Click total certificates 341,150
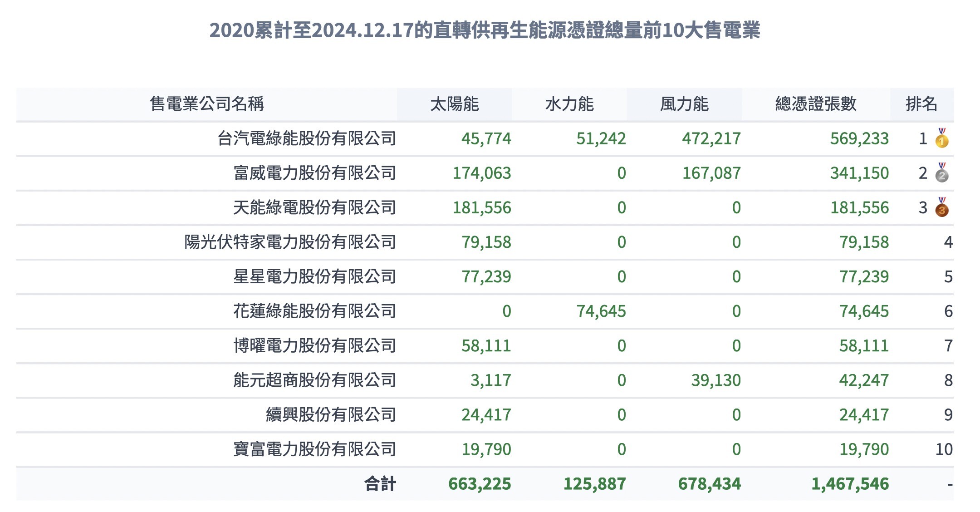980x512 pixels. (x=859, y=173)
